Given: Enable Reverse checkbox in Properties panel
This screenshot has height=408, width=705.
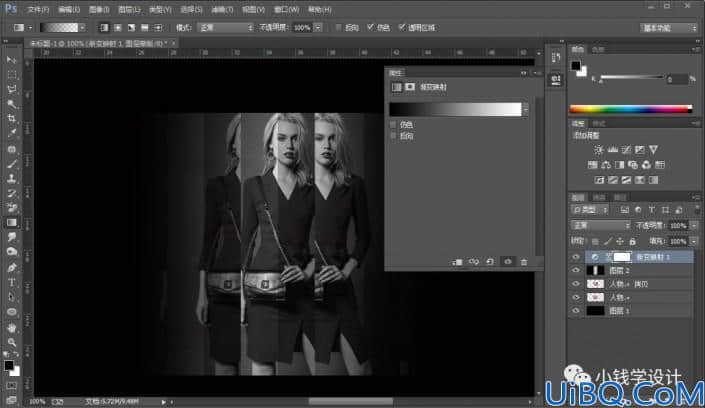Looking at the screenshot, I should click(x=393, y=136).
